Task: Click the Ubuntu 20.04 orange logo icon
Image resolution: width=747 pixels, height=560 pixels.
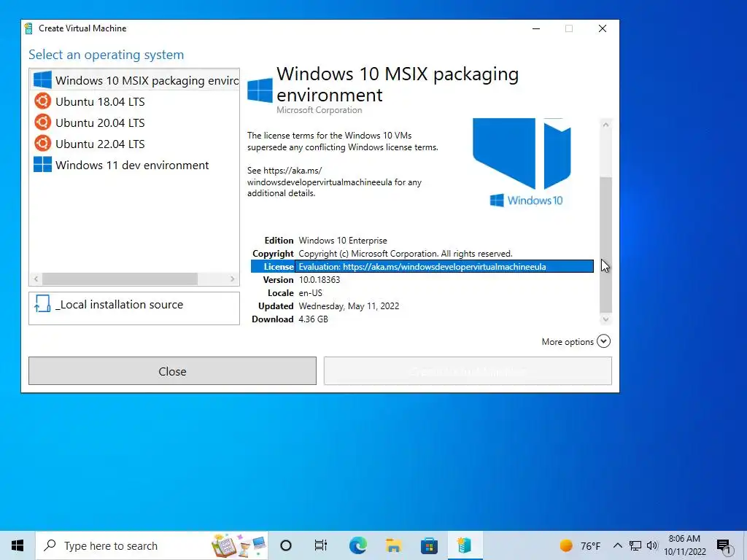Action: coord(42,122)
